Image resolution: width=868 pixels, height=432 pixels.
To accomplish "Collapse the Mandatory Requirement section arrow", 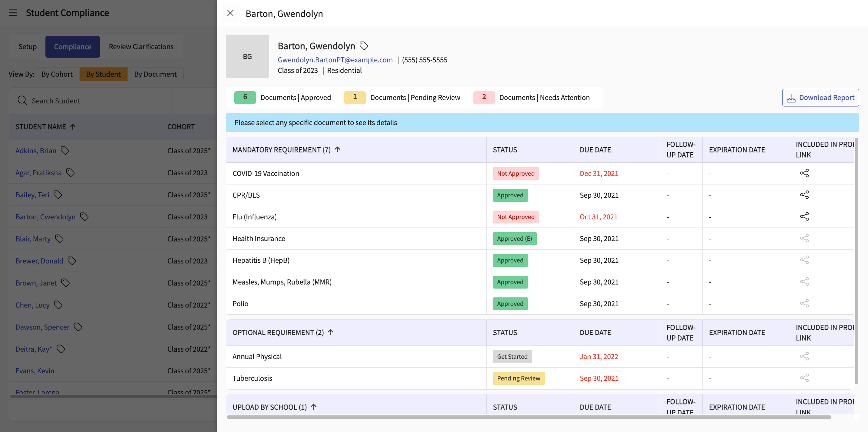I will click(337, 150).
